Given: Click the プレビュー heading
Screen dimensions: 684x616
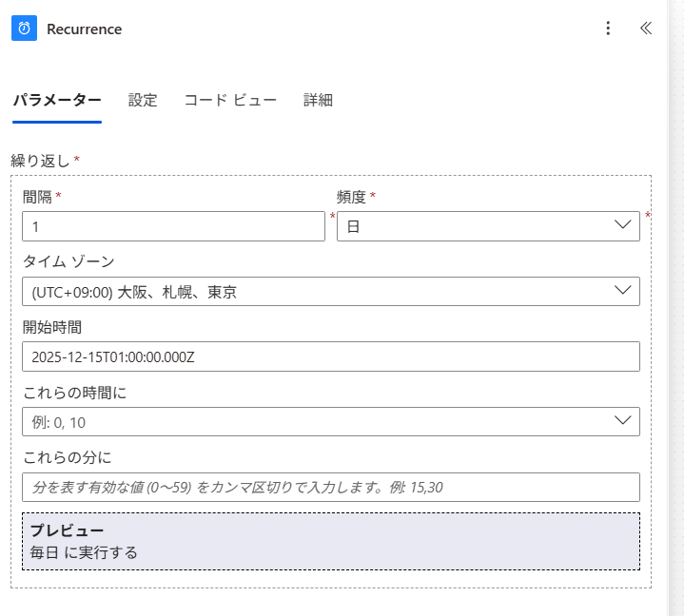Looking at the screenshot, I should [x=67, y=530].
